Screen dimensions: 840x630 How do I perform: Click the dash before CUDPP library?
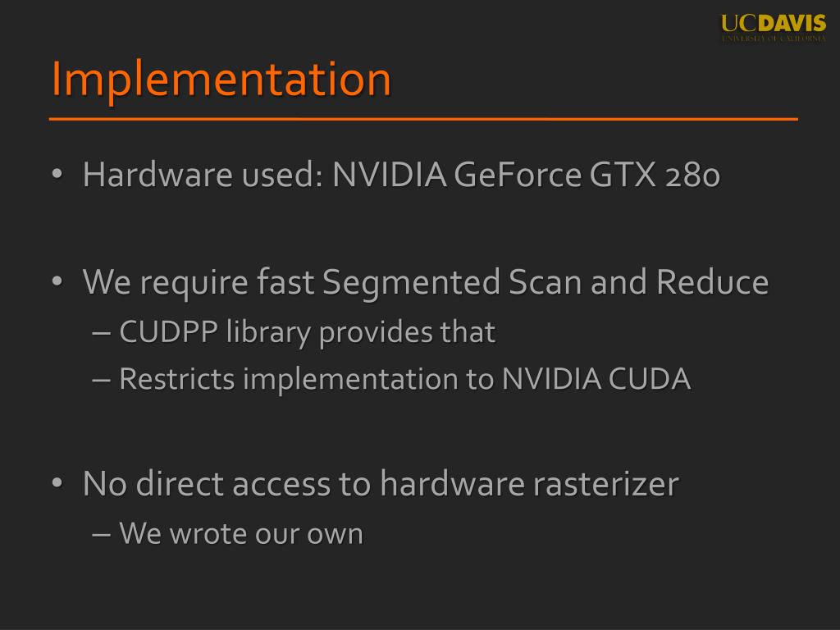[101, 333]
